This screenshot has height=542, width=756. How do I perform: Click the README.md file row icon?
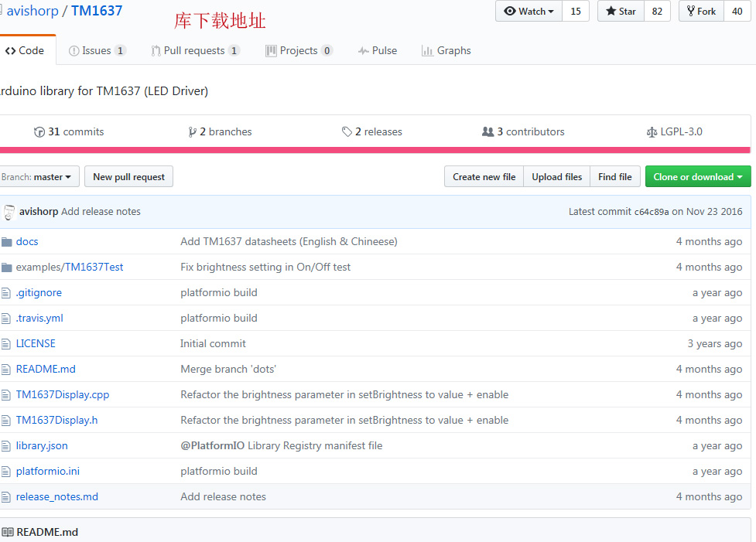5,370
